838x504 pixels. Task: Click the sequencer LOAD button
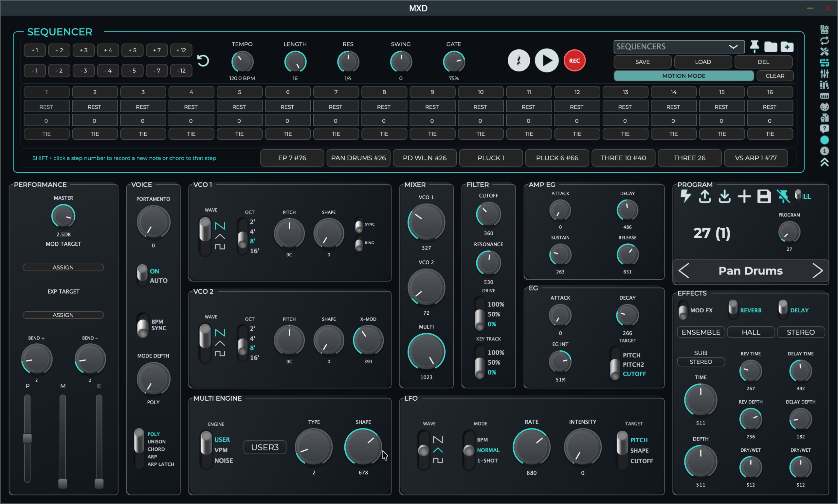(703, 62)
